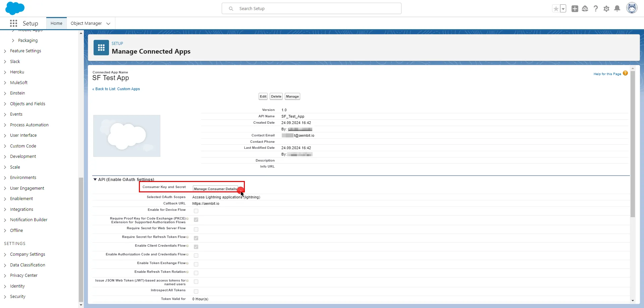Open Integrations in the setup sidebar
644x308 pixels.
21,209
